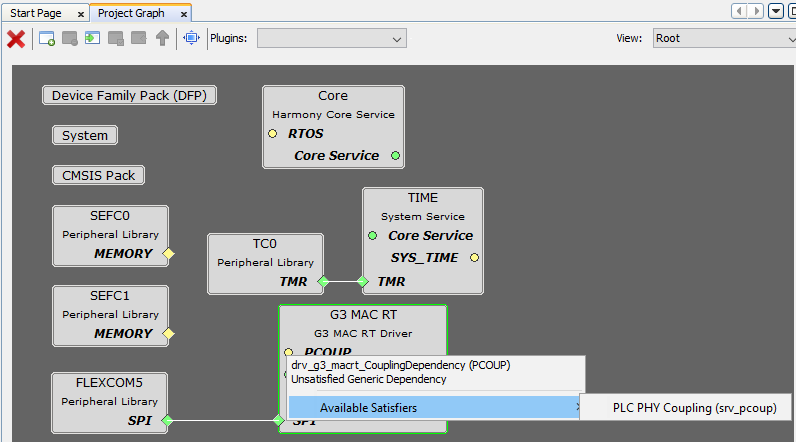Select the System component block

(85, 135)
